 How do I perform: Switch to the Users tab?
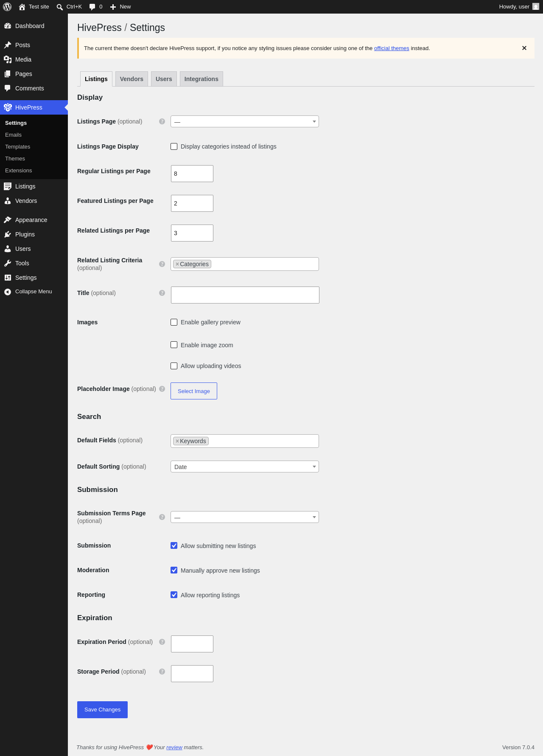click(164, 79)
